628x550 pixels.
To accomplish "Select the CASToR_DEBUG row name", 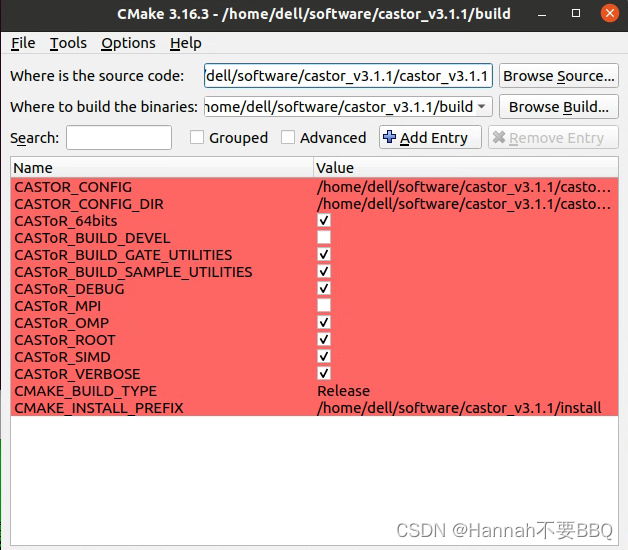I will [70, 289].
